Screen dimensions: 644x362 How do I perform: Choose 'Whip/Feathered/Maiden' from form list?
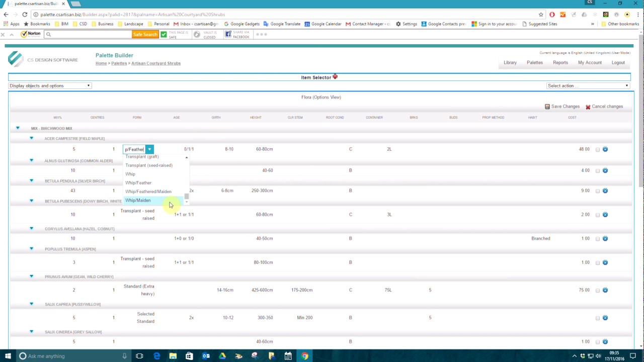coord(153,192)
